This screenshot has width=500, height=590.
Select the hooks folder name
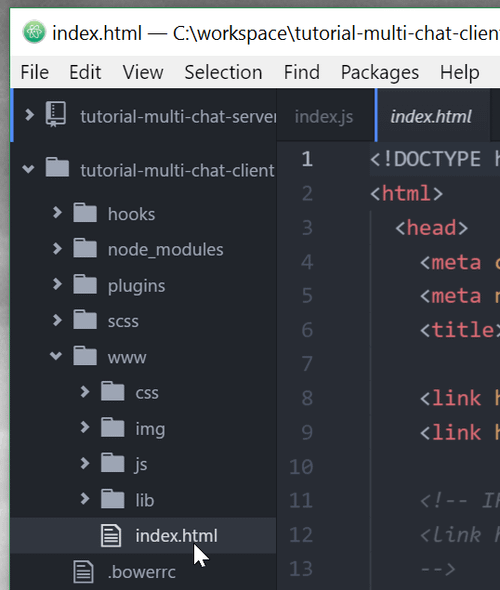131,214
